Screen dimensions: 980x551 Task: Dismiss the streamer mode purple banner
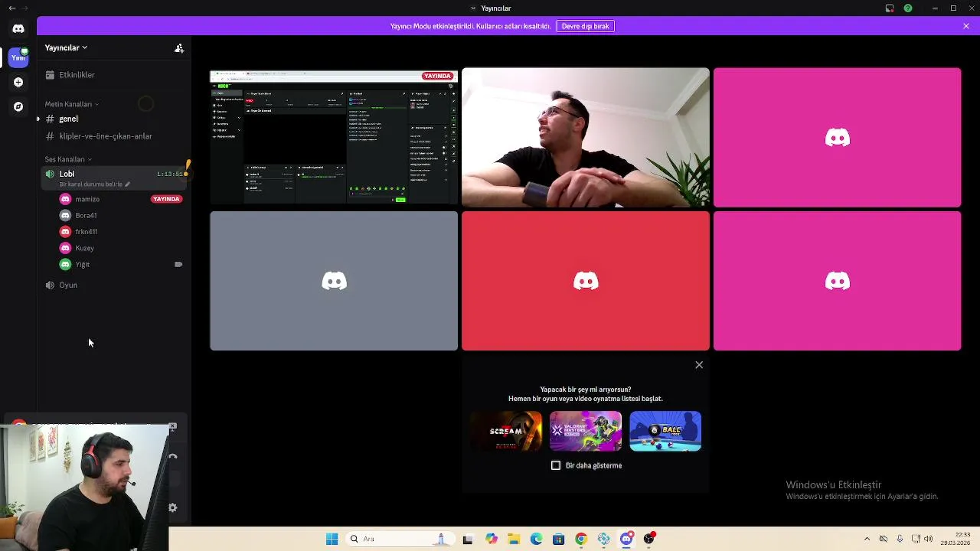(966, 26)
